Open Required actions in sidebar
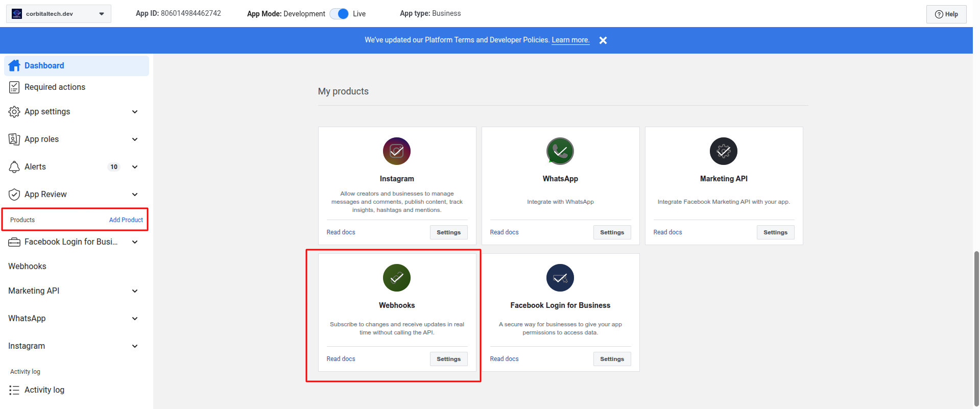This screenshot has width=980, height=409. click(x=55, y=87)
